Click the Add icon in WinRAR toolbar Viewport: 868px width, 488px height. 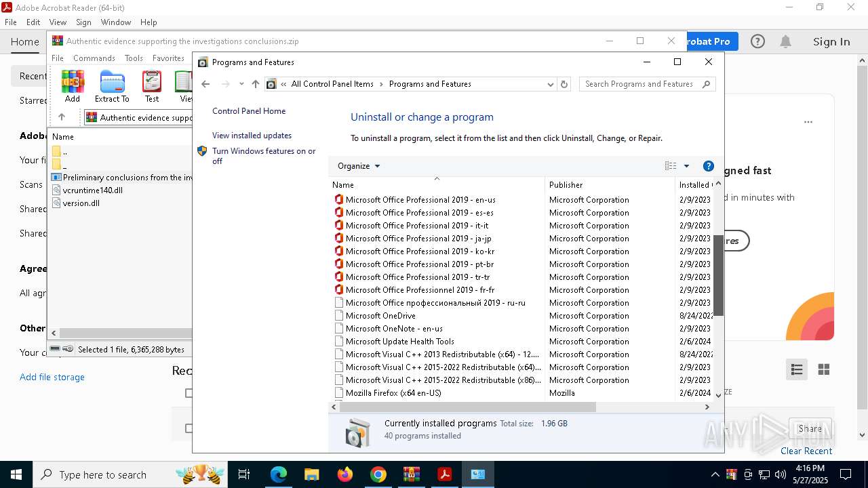click(x=73, y=86)
